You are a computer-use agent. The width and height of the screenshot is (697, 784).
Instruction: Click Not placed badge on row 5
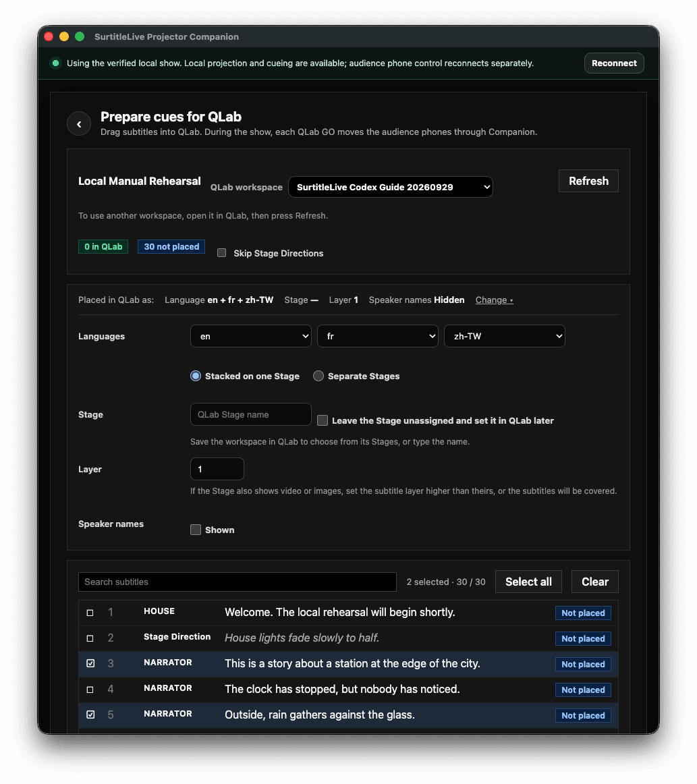tap(583, 715)
